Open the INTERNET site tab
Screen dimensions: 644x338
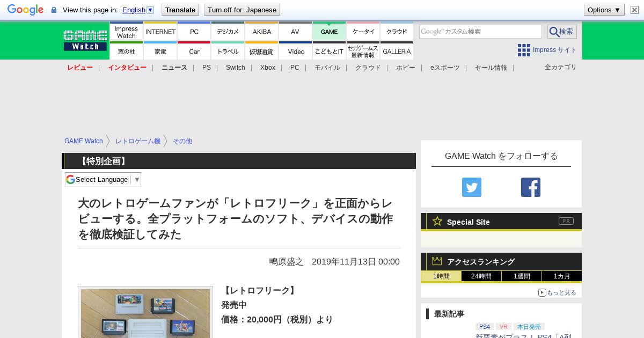tap(160, 32)
